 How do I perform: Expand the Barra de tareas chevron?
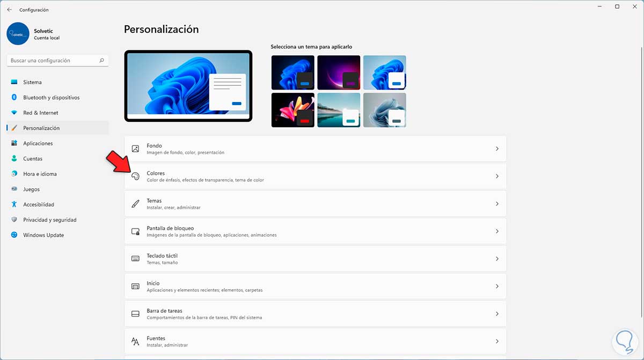pos(497,314)
